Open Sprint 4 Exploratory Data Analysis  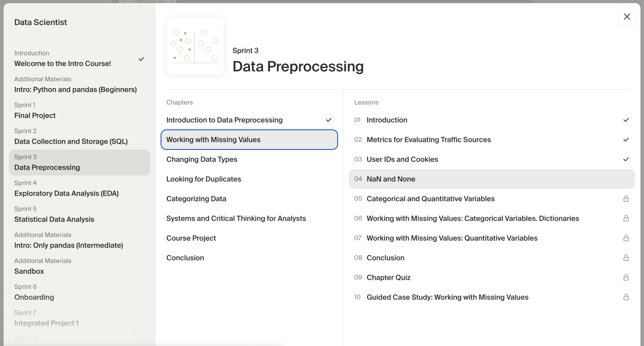click(66, 189)
